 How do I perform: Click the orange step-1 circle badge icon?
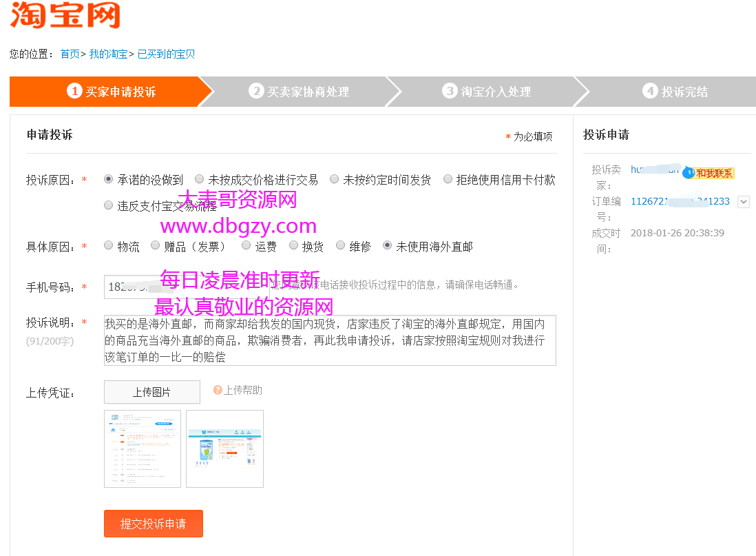74,91
